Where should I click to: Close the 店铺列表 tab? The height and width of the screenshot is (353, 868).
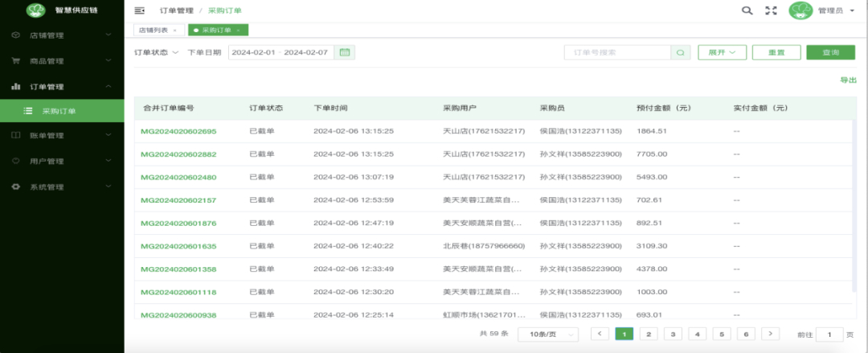coord(175,30)
